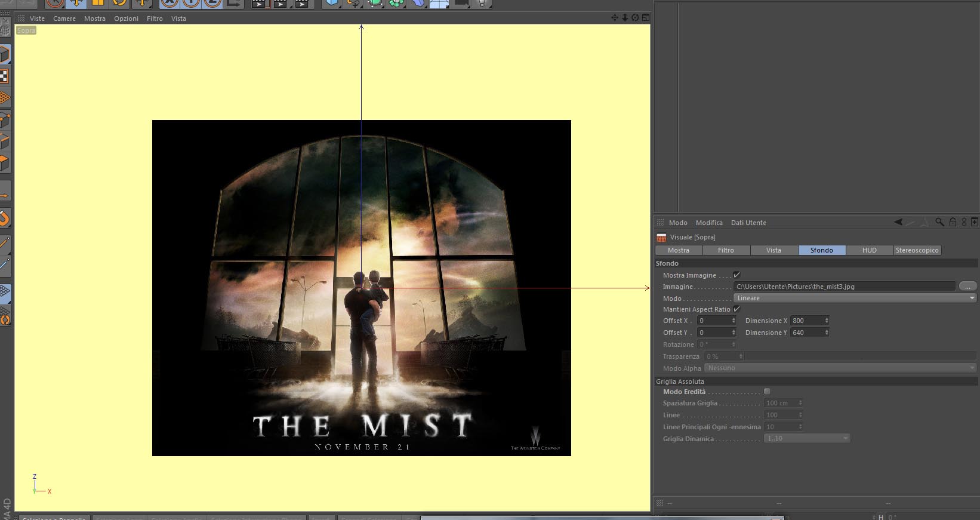Open the viewport Mostra menu
The image size is (980, 520).
click(95, 19)
